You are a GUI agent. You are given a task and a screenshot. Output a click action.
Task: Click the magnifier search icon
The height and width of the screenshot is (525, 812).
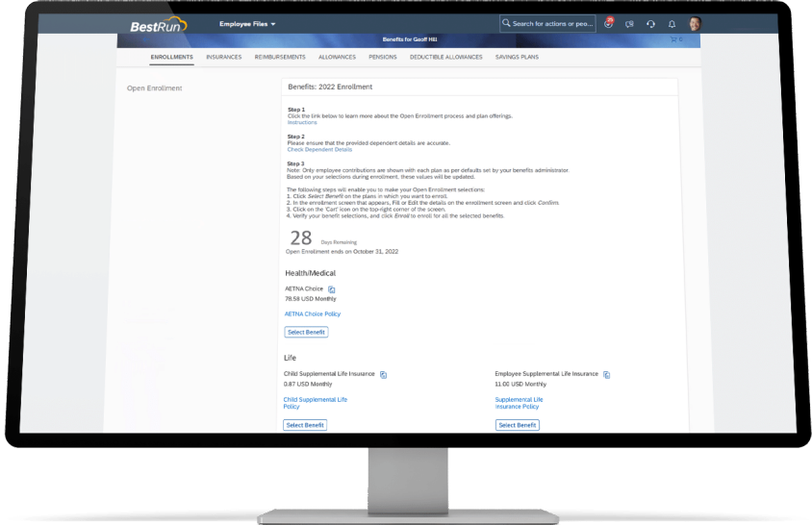[x=506, y=23]
